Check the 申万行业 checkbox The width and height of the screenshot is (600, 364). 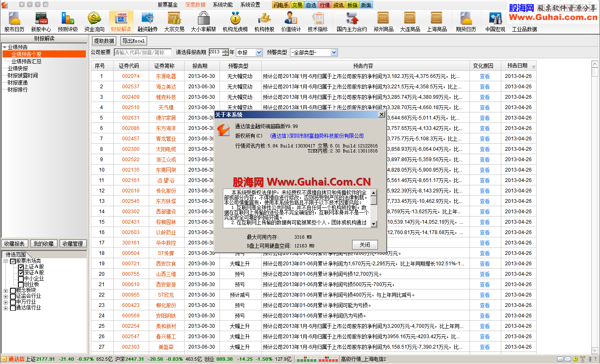point(13,302)
